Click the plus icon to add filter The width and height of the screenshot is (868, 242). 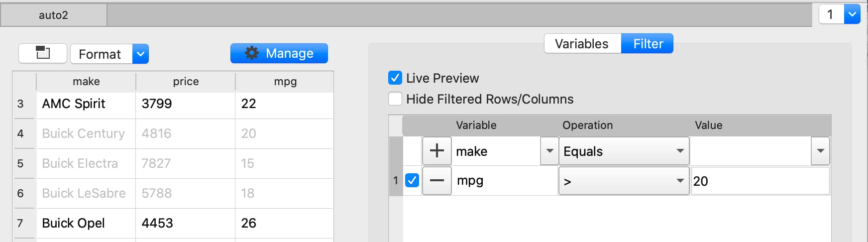coord(436,151)
